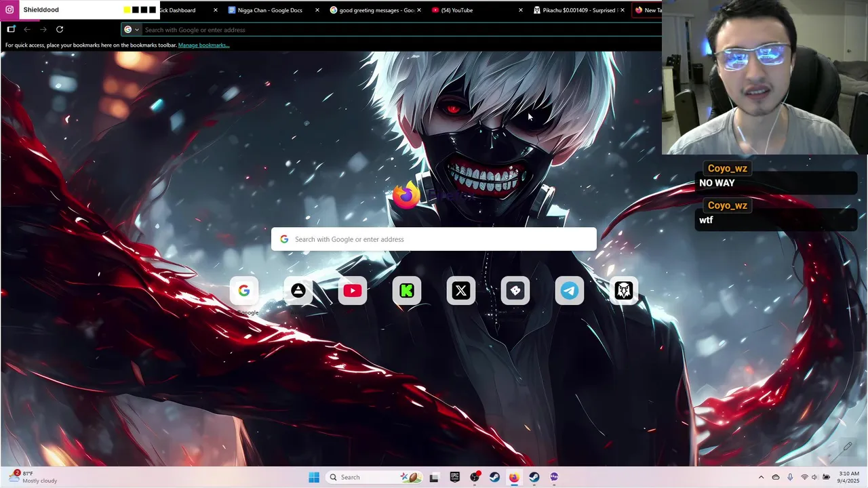The image size is (868, 488).
Task: Open the YouTube shortcut tile
Action: point(353,291)
